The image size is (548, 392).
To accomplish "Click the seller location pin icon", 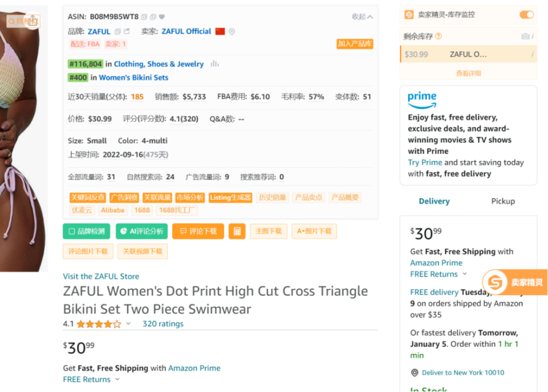I will coord(231,32).
